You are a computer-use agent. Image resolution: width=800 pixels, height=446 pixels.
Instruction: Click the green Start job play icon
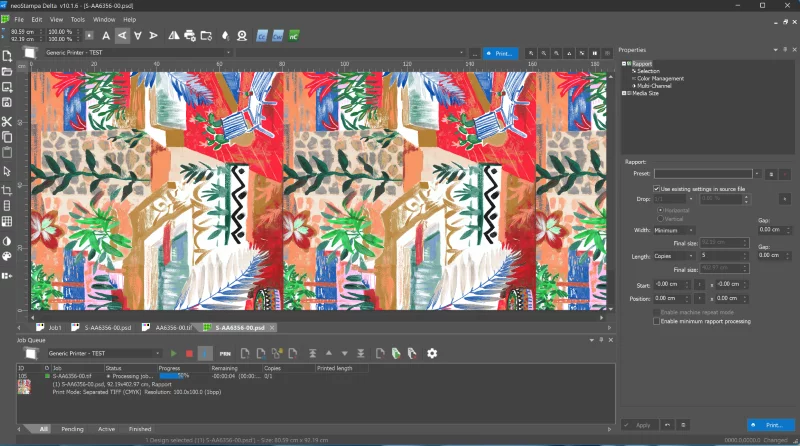pyautogui.click(x=174, y=353)
